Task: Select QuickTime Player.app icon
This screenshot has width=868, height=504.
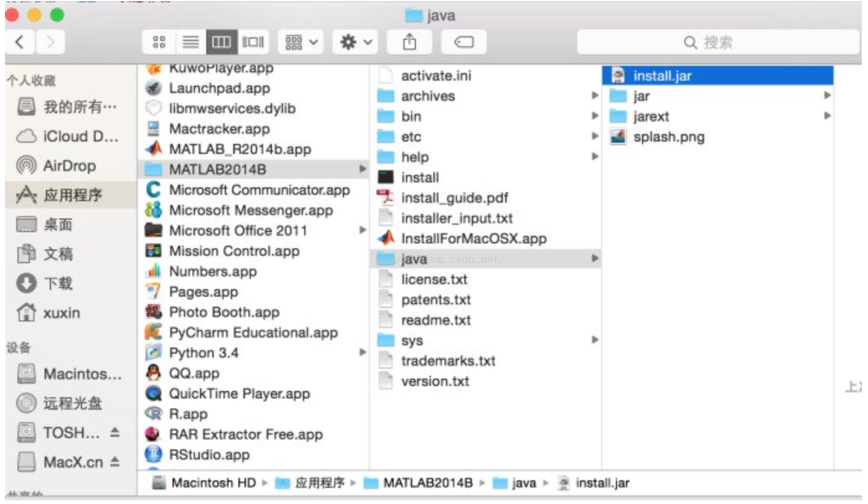Action: [153, 394]
